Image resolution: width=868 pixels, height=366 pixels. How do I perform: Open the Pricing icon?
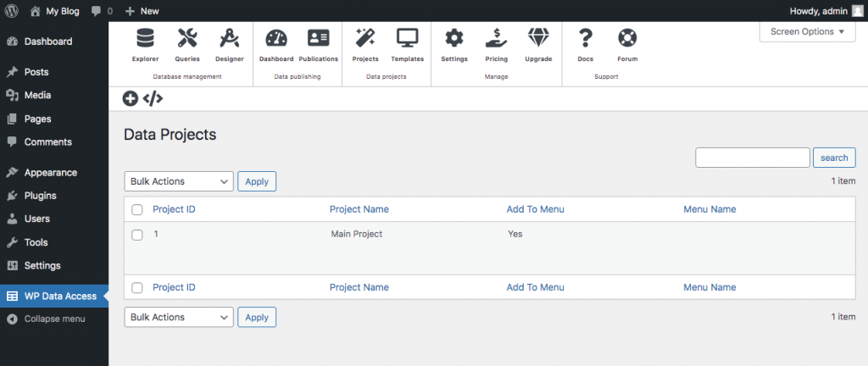[496, 39]
